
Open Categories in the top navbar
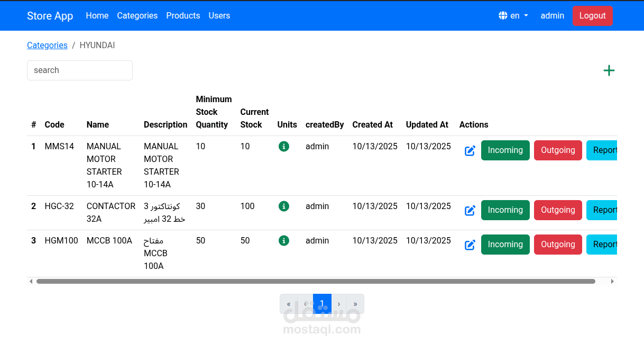click(137, 16)
